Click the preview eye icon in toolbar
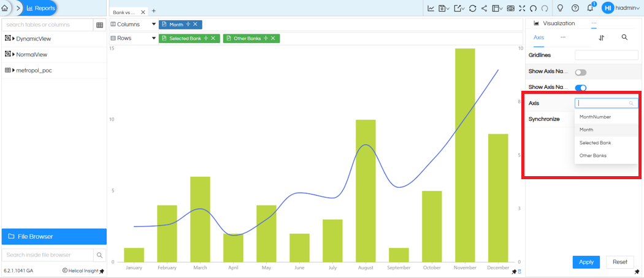The image size is (644, 278). point(510,8)
